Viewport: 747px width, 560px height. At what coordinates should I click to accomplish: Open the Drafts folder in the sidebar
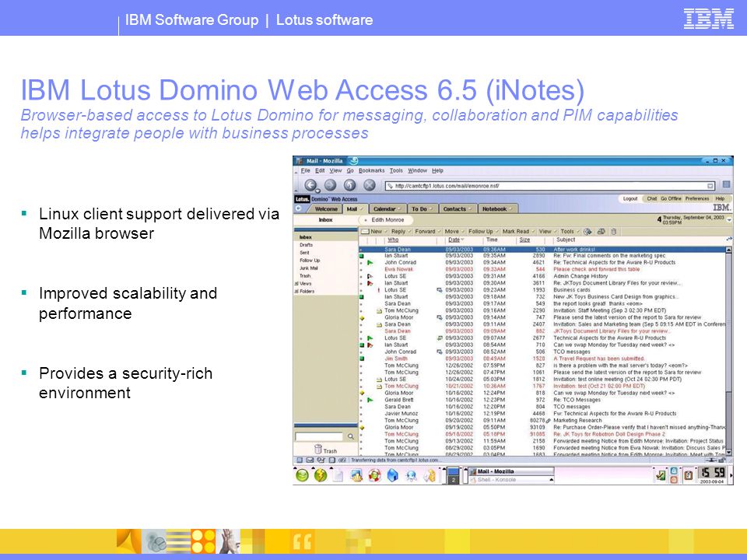click(x=307, y=245)
